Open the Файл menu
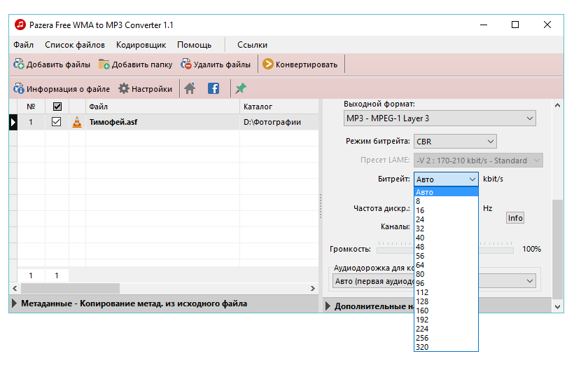The width and height of the screenshot is (588, 368). click(x=23, y=45)
